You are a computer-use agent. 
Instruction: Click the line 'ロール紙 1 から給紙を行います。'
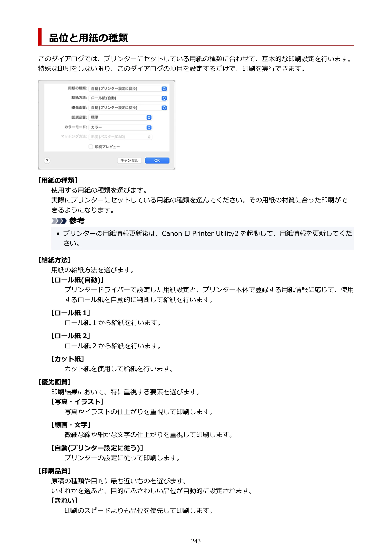click(113, 323)
